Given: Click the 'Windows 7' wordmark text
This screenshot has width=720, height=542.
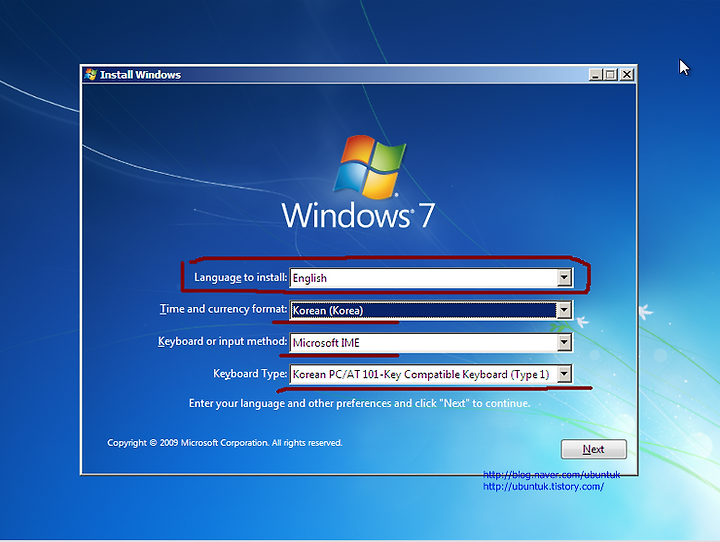Looking at the screenshot, I should click(358, 215).
